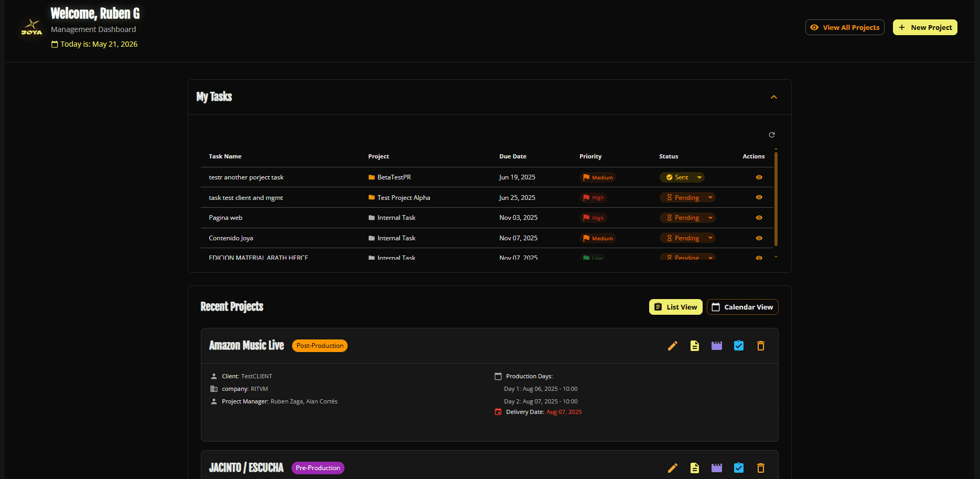This screenshot has height=479, width=980.
Task: Select the 'Jun 19, 2025' due date
Action: pos(517,177)
